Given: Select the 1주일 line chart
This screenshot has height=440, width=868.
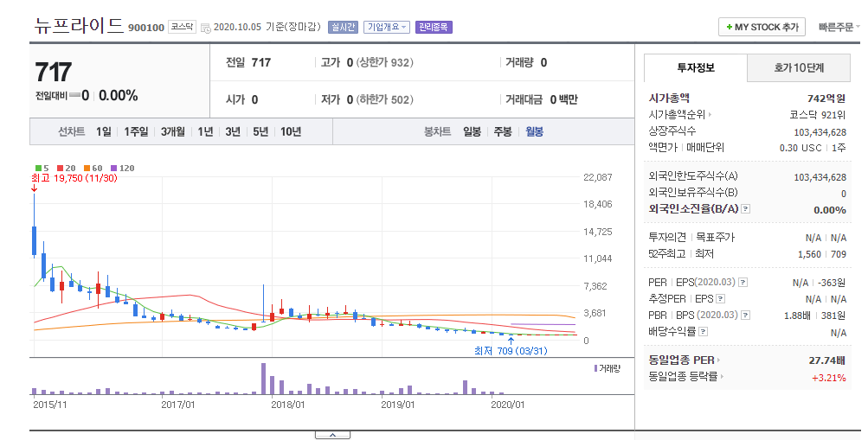Looking at the screenshot, I should pyautogui.click(x=136, y=131).
